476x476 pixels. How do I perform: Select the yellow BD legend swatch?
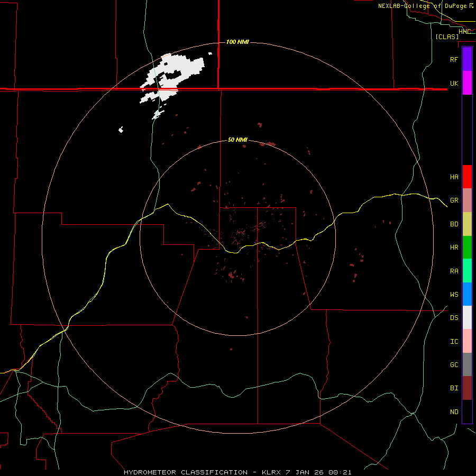coord(467,224)
